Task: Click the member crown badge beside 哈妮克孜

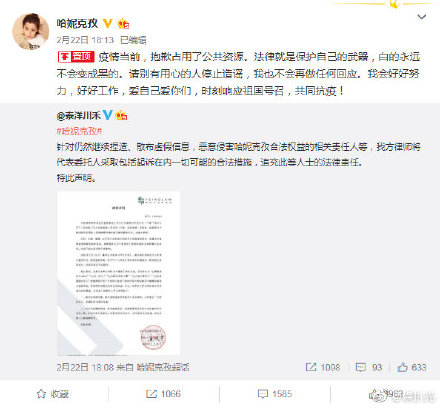Action: point(123,24)
